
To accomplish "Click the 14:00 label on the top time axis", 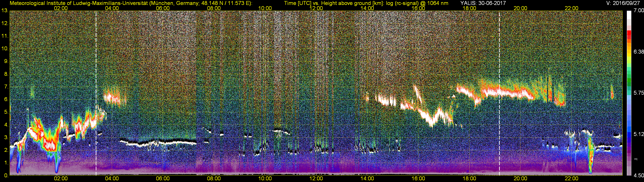I will tap(367, 8).
